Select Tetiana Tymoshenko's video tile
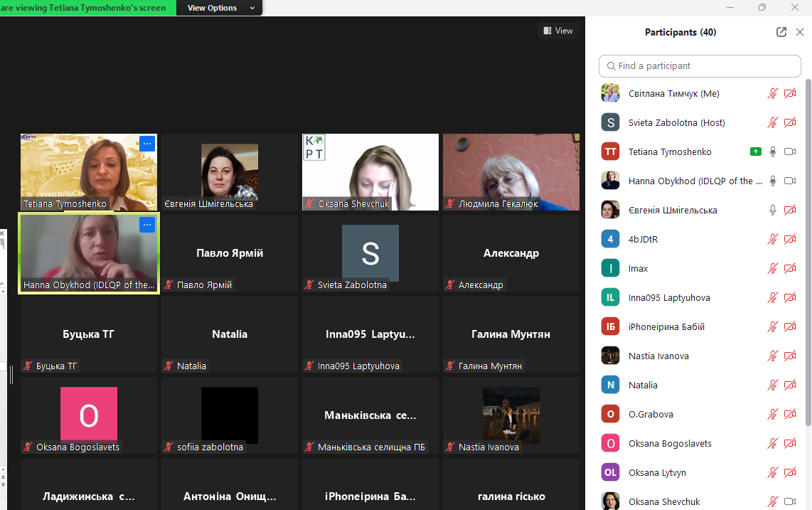This screenshot has width=812, height=510. pos(89,172)
